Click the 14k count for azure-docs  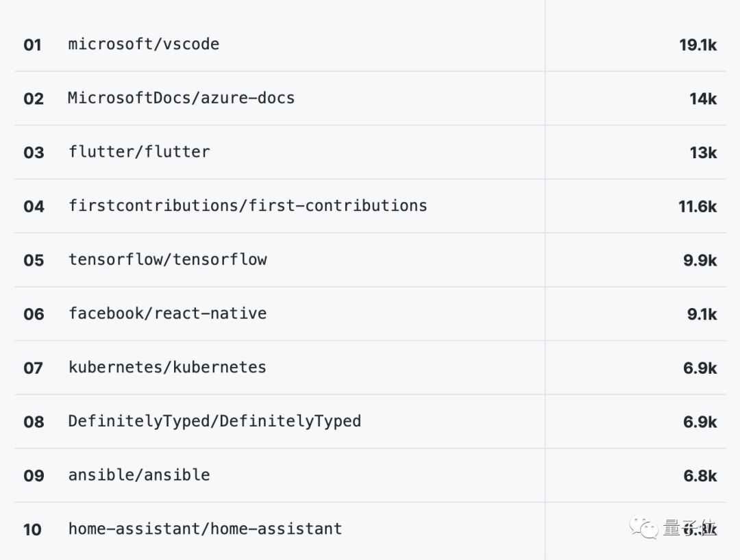pyautogui.click(x=703, y=99)
